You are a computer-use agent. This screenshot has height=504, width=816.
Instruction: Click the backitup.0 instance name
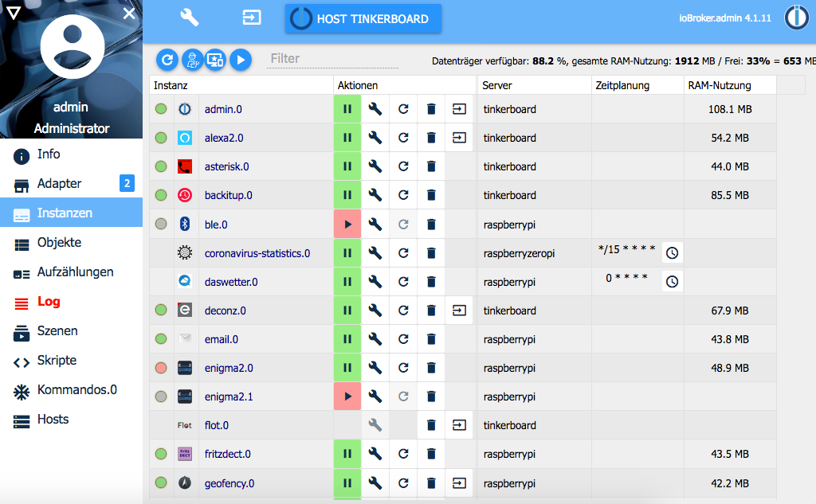(x=229, y=196)
